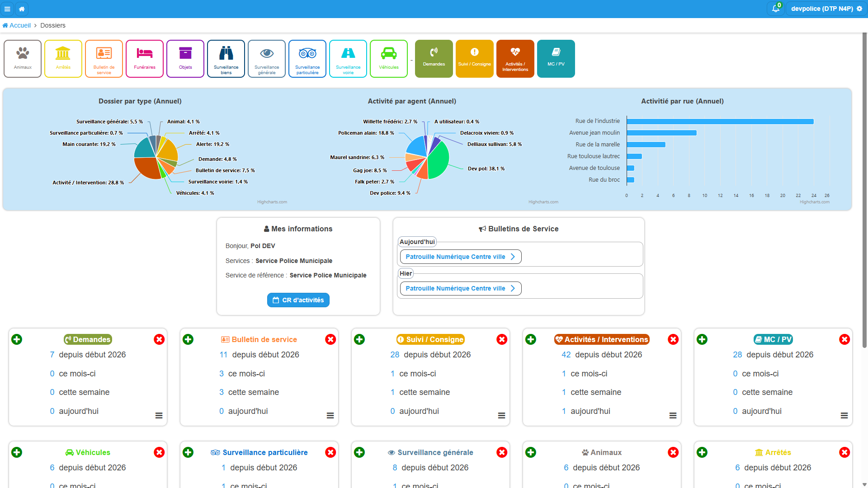Add a new Surveillance générale entry
868x488 pixels.
[x=359, y=452]
